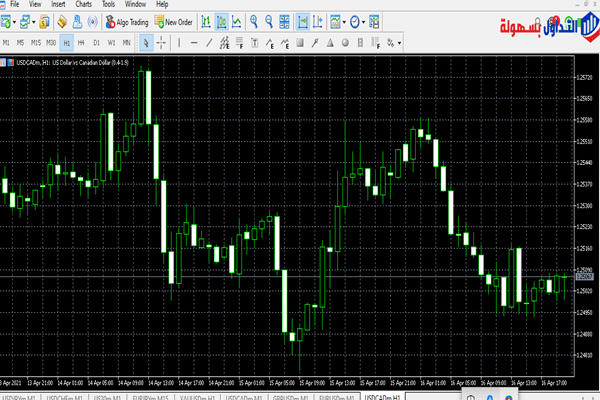
Task: Zoom out on the chart
Action: [270, 21]
